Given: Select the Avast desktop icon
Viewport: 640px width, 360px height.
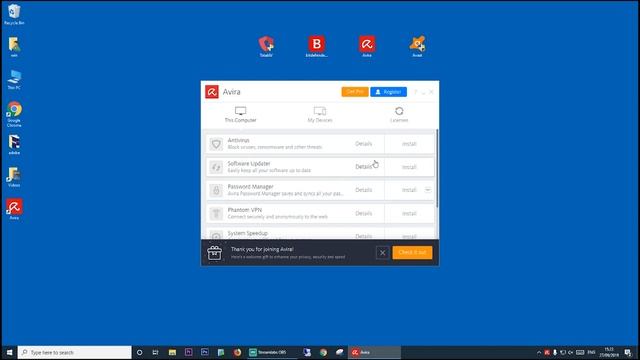Looking at the screenshot, I should click(x=417, y=47).
